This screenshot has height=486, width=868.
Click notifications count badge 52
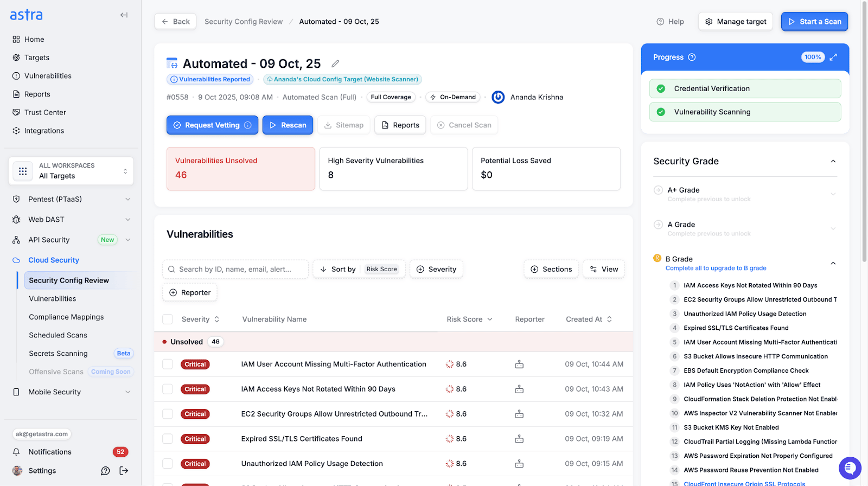[120, 452]
